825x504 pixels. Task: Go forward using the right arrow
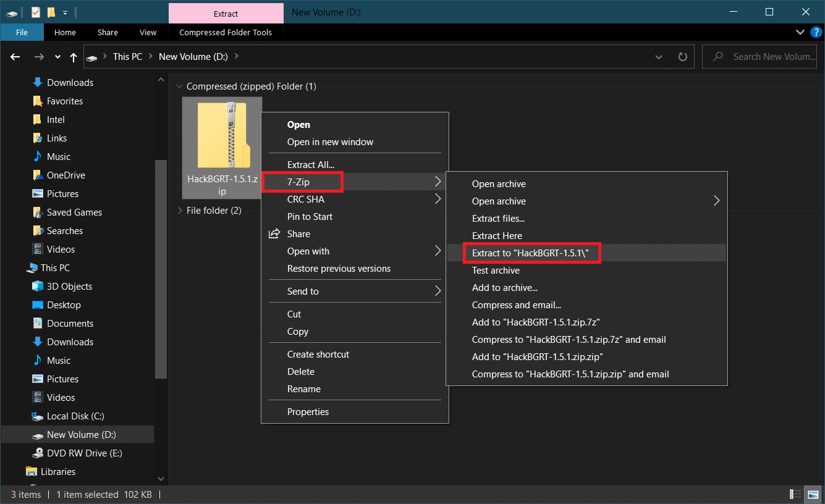pos(39,57)
